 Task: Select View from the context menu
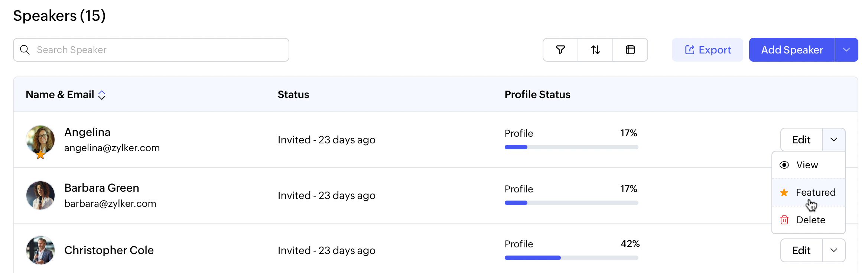coord(807,165)
